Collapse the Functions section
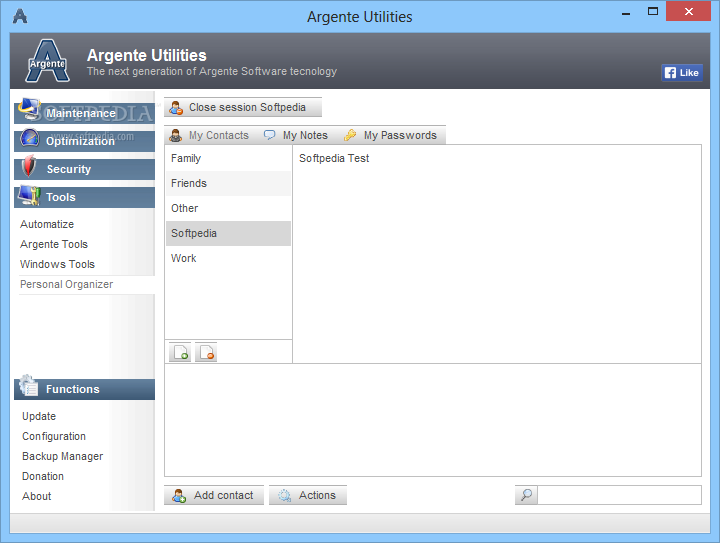Viewport: 720px width, 543px height. point(84,389)
